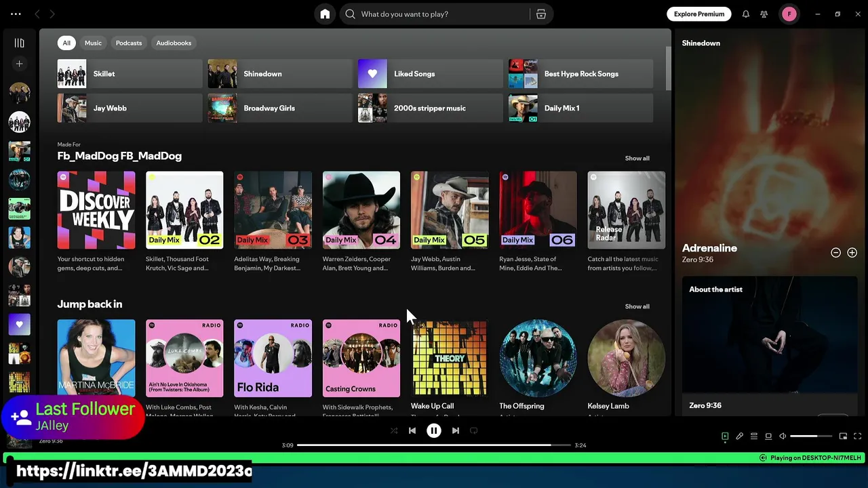Open Friend Activity icon
Screen dimensions: 868x488
pos(764,14)
